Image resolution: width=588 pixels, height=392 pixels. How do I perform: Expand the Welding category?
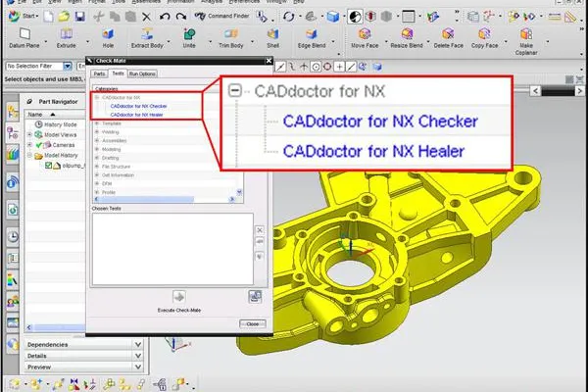97,132
